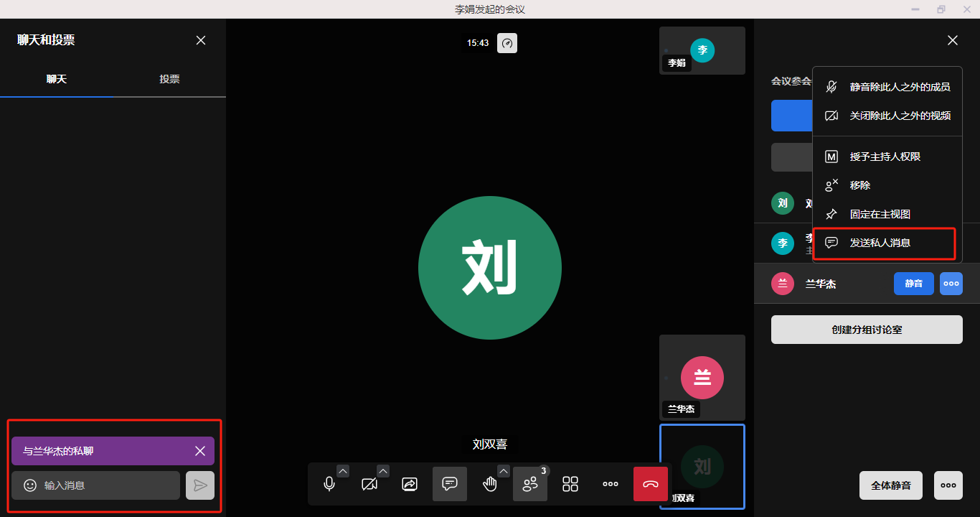This screenshot has width=980, height=517.
Task: Open the participants list icon
Action: 530,484
